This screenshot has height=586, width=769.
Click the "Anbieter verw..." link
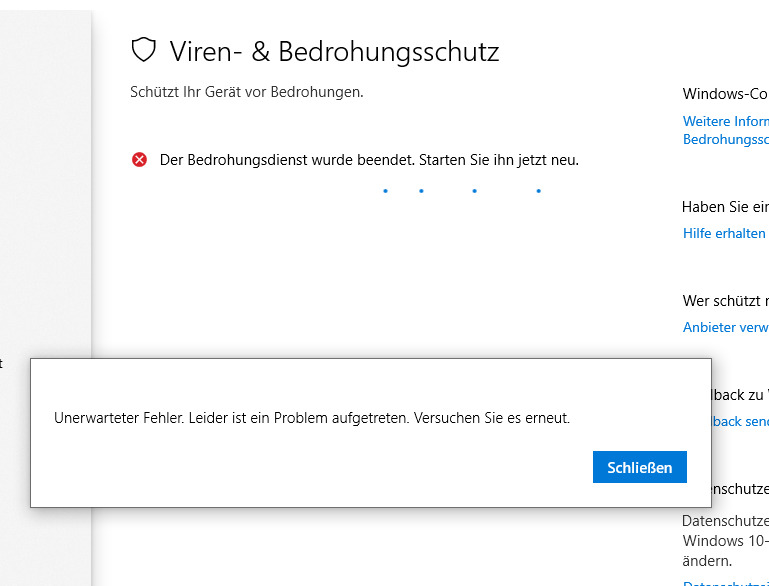[725, 327]
